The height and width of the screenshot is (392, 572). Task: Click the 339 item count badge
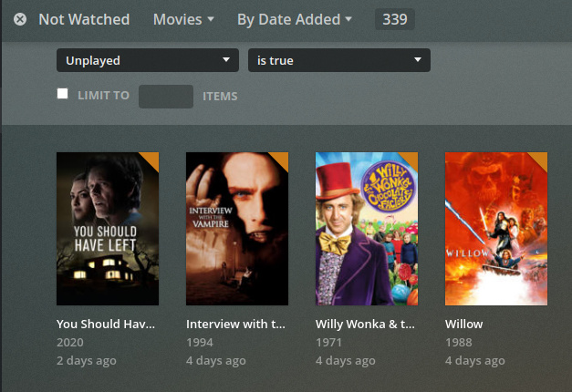[x=395, y=19]
